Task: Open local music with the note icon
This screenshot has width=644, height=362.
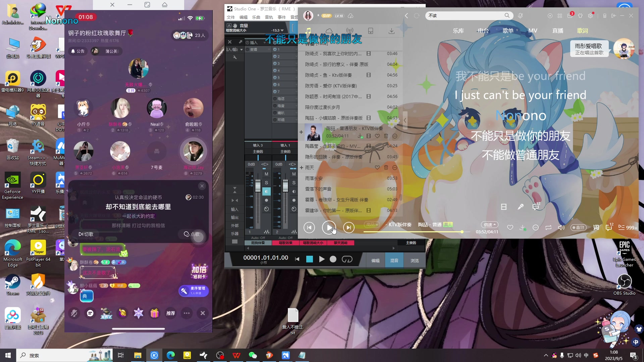Action: 308,31
